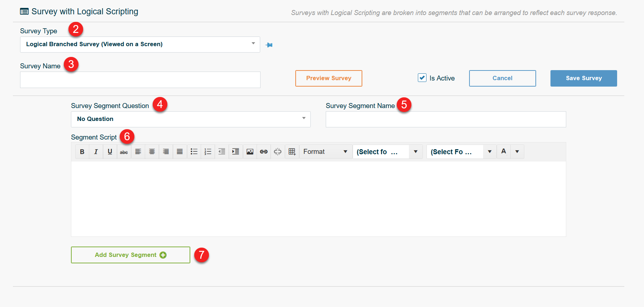Click the Cancel button
The image size is (644, 307).
pyautogui.click(x=502, y=78)
